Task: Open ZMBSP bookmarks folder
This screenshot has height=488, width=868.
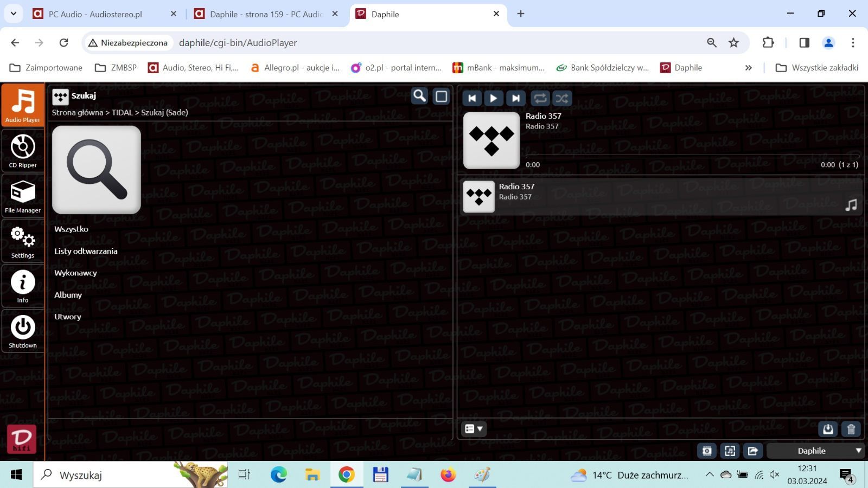Action: tap(116, 68)
